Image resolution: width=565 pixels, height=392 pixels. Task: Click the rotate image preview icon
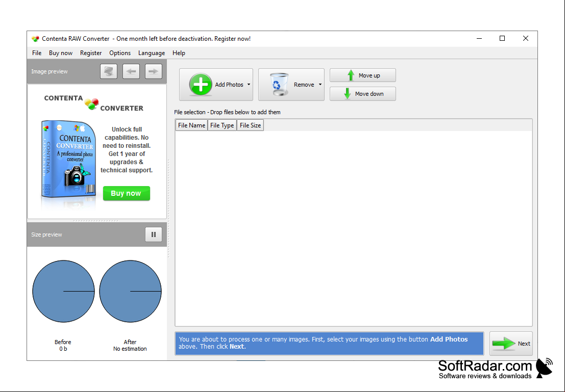click(x=109, y=71)
